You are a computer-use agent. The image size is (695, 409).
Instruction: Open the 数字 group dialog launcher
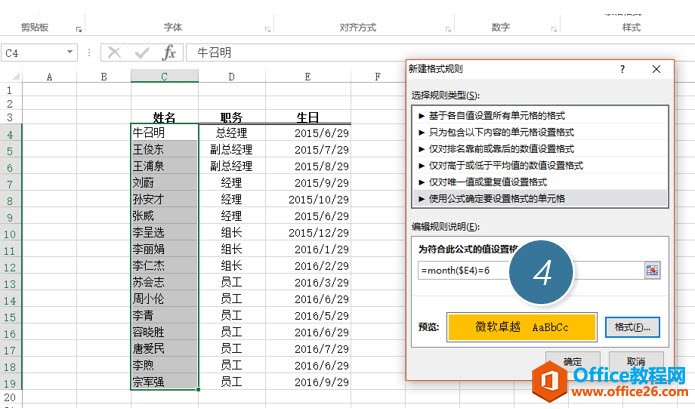554,29
